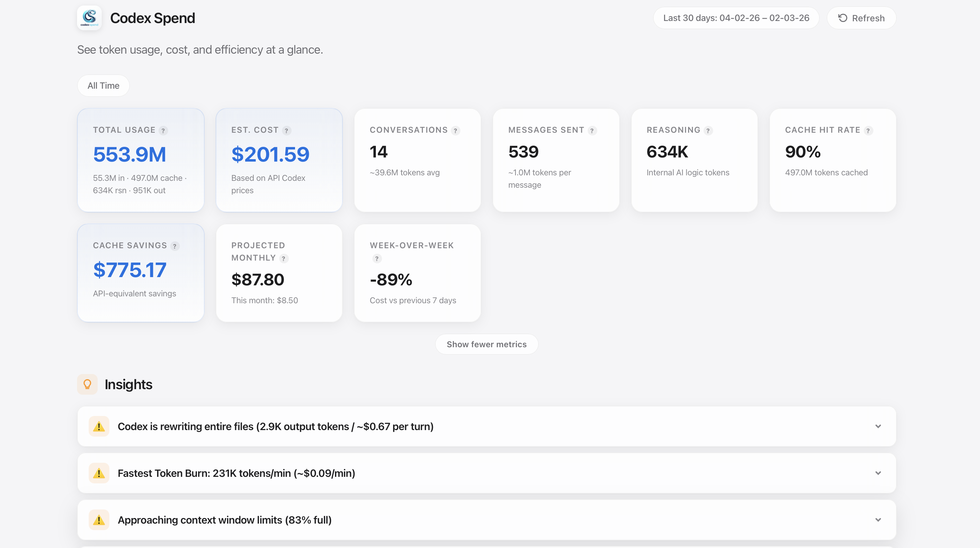Expand the rewriting entire files insight
The width and height of the screenshot is (980, 548).
coord(878,426)
